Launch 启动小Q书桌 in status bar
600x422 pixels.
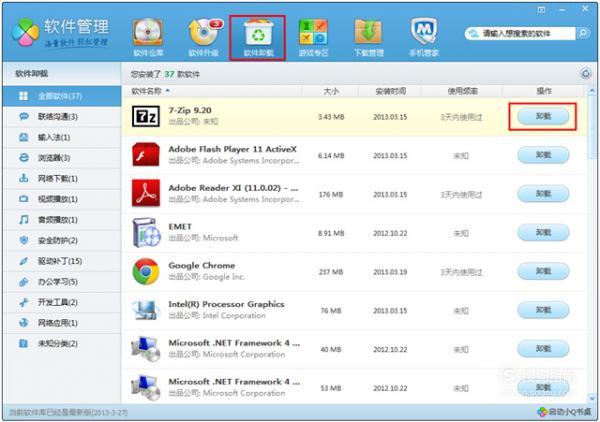pos(564,412)
